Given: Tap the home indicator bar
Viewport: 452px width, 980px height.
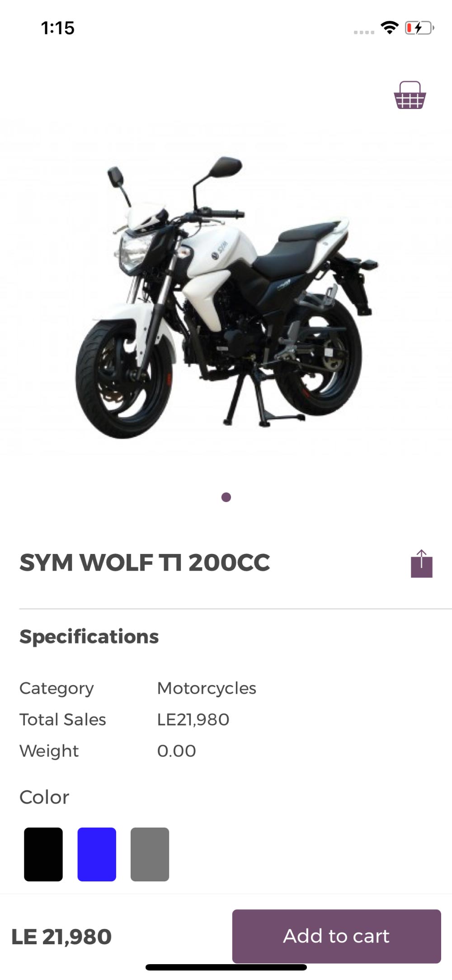Looking at the screenshot, I should point(226,967).
